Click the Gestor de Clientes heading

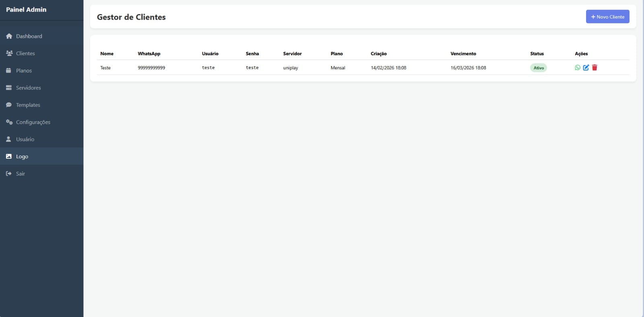click(x=131, y=17)
